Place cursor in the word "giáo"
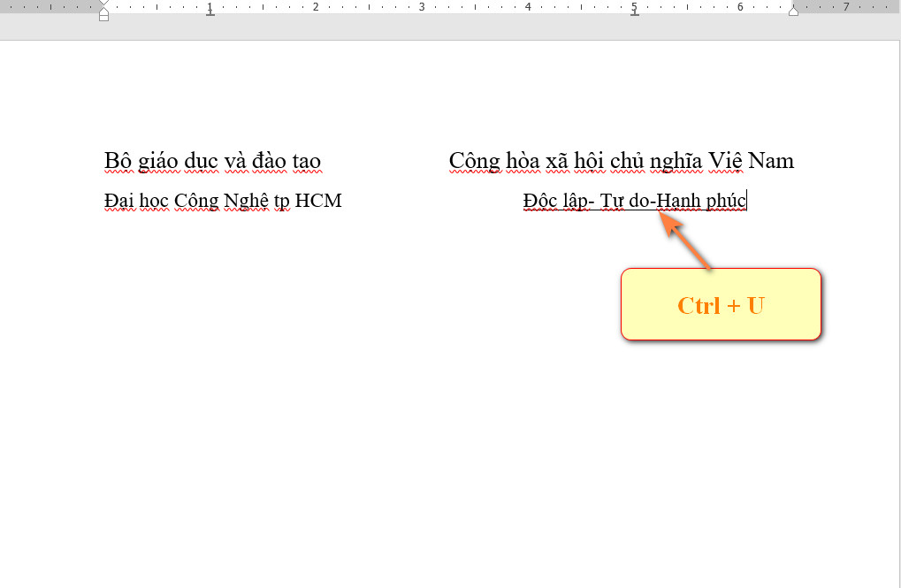This screenshot has width=901, height=588. (x=158, y=161)
